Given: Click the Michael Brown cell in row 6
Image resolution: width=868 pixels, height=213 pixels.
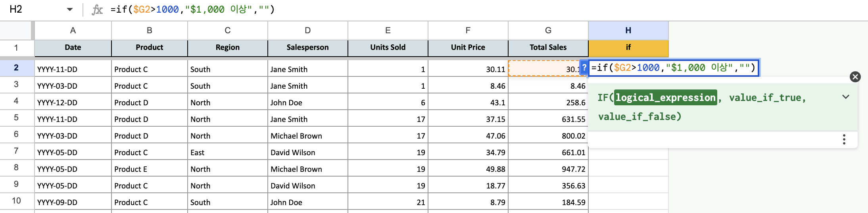Looking at the screenshot, I should [308, 135].
